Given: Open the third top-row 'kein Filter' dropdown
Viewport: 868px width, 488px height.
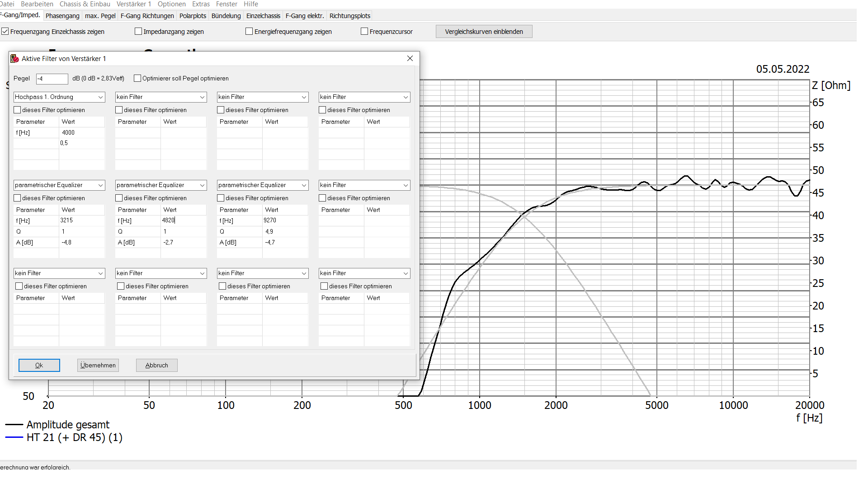Looking at the screenshot, I should click(263, 97).
